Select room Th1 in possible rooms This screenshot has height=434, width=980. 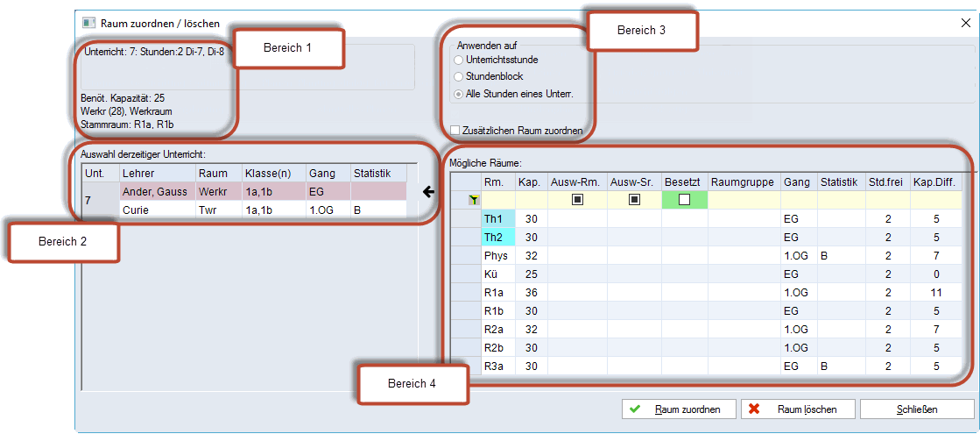click(497, 219)
